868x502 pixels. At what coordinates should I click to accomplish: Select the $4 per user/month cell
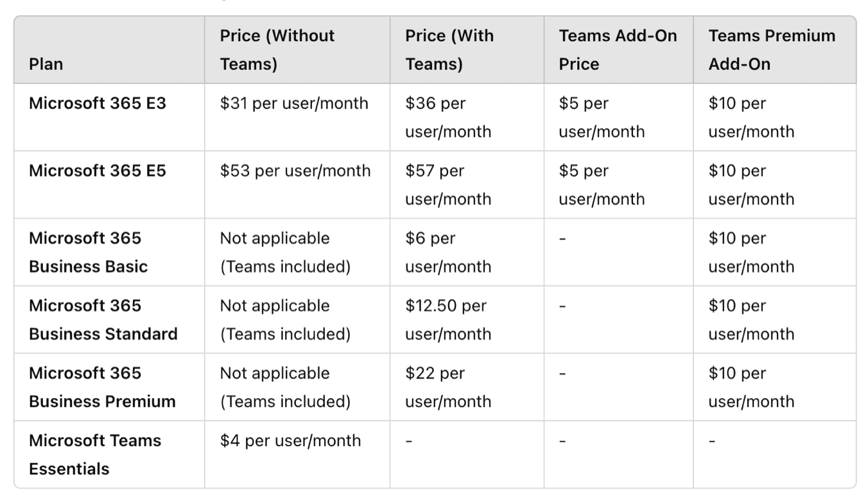(290, 441)
